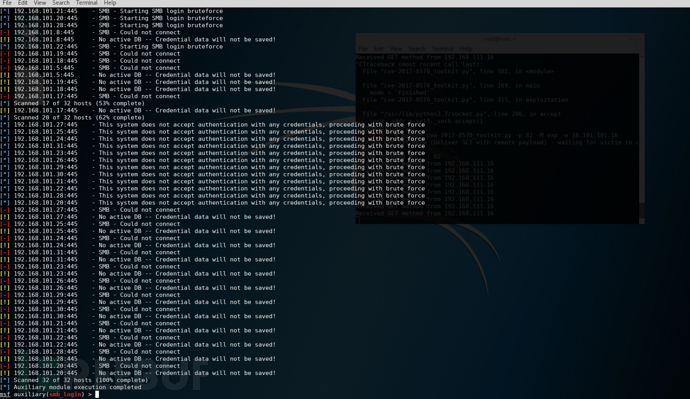The width and height of the screenshot is (690, 399).
Task: Open Search menu of faded root@kali window
Action: tap(417, 49)
